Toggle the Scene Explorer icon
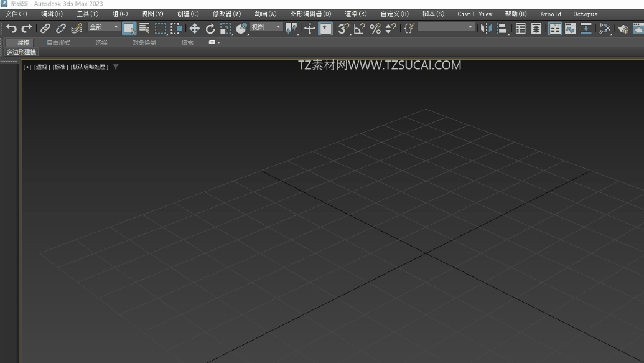Image resolution: width=644 pixels, height=363 pixels. pos(520,29)
